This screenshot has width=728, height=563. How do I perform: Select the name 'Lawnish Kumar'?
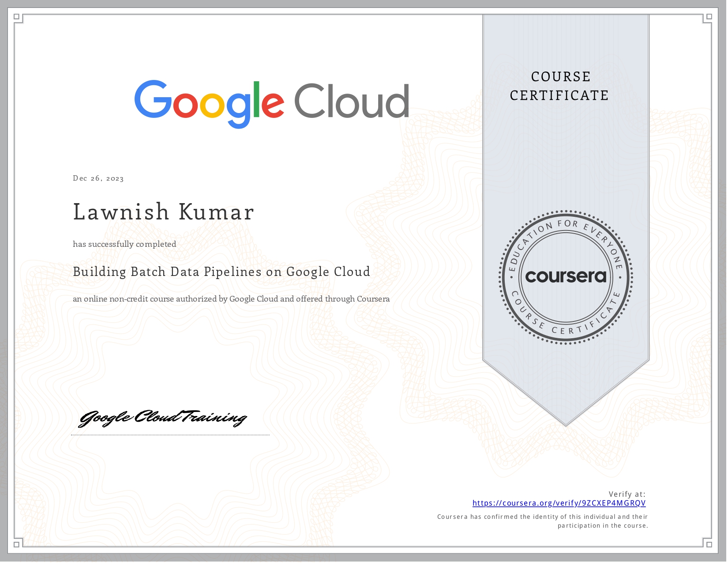163,212
